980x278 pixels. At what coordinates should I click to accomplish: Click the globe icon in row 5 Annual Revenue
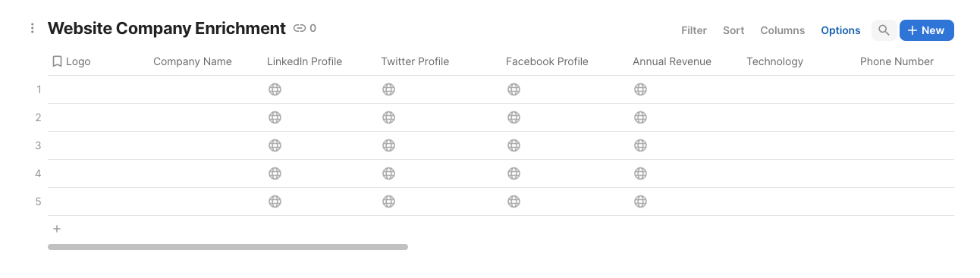tap(640, 201)
